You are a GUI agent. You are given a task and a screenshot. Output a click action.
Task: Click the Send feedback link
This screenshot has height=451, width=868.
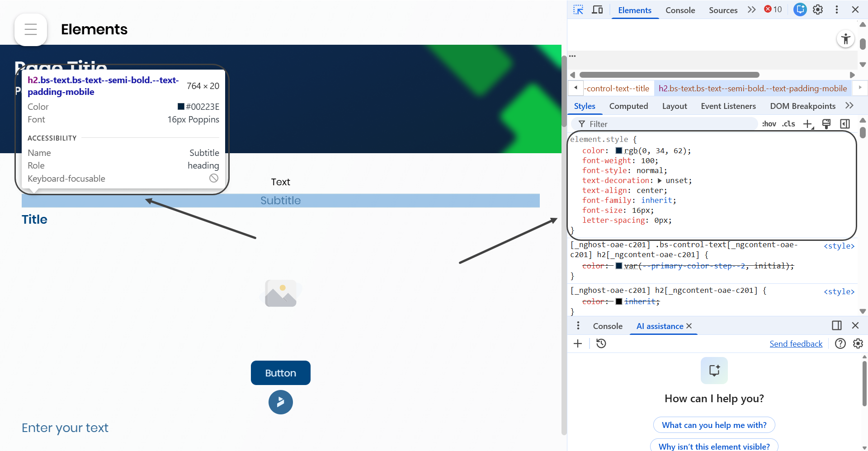pos(796,344)
